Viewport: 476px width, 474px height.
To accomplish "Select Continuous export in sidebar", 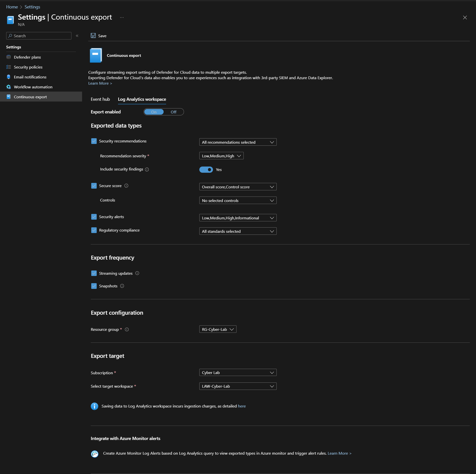I will pos(41,97).
